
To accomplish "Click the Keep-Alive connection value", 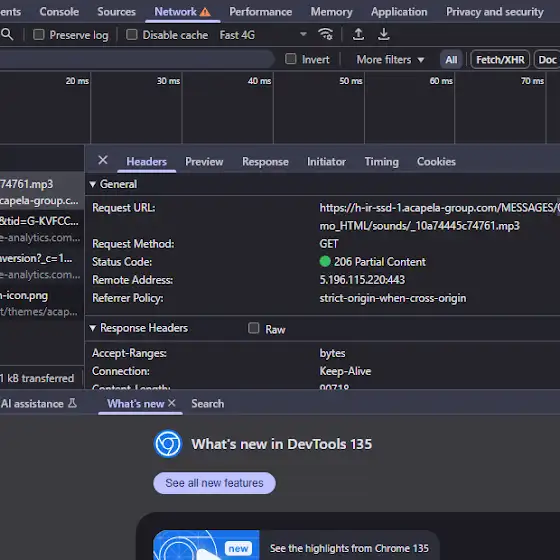I will point(345,371).
